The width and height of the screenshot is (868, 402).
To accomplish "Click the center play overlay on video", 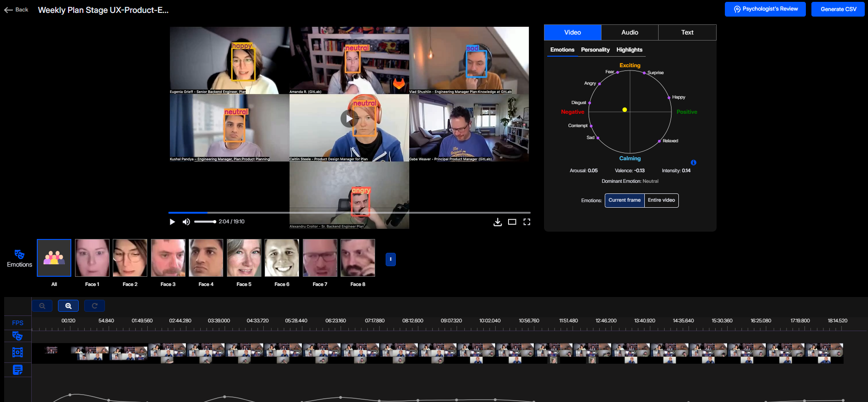I will pyautogui.click(x=349, y=119).
